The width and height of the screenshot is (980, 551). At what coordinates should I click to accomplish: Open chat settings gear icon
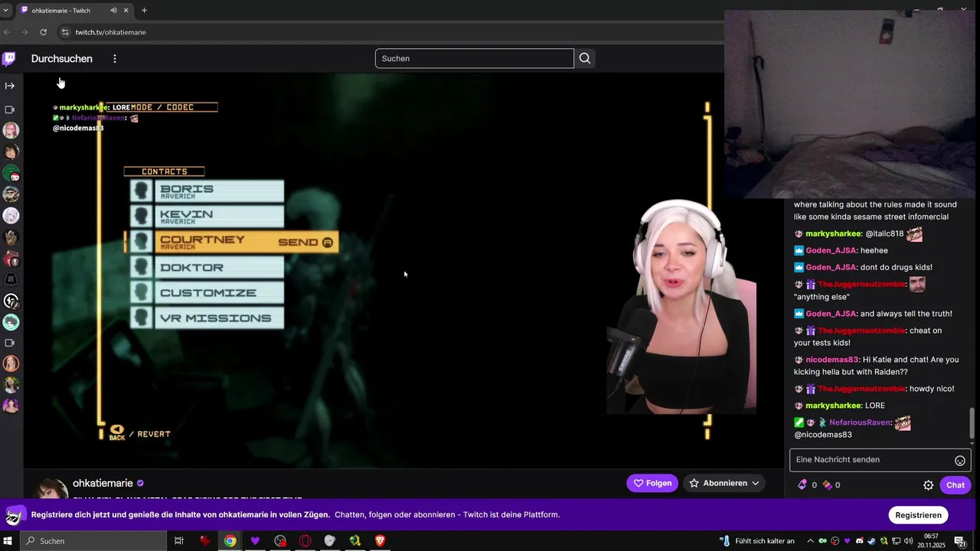coord(928,485)
